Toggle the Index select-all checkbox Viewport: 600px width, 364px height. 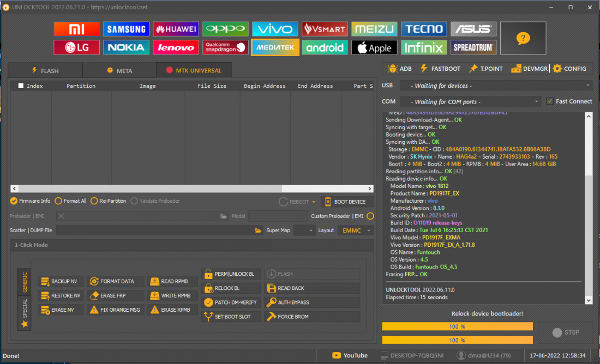(21, 86)
